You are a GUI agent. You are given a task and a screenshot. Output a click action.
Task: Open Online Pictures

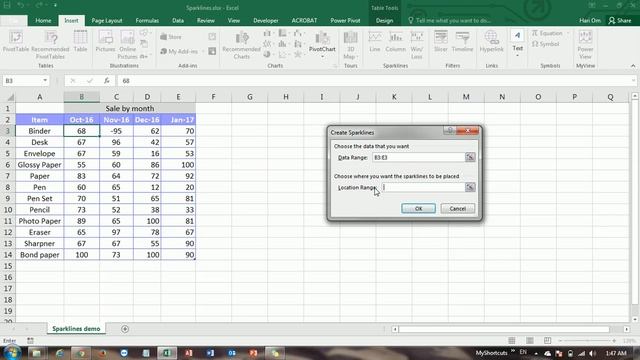tap(127, 45)
